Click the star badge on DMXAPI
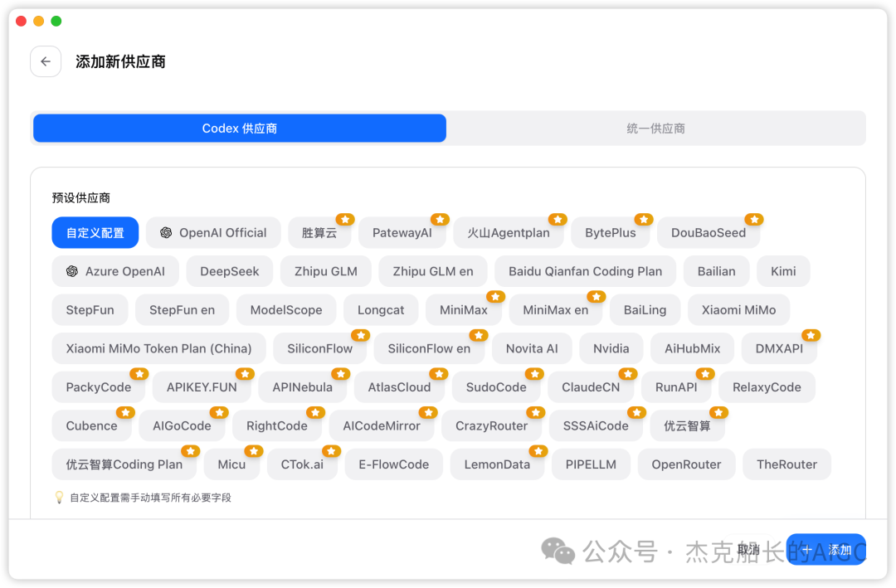The height and width of the screenshot is (588, 896). [x=811, y=335]
